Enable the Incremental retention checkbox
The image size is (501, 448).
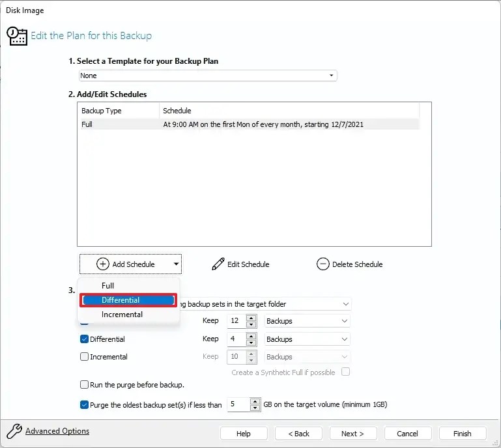click(x=84, y=357)
